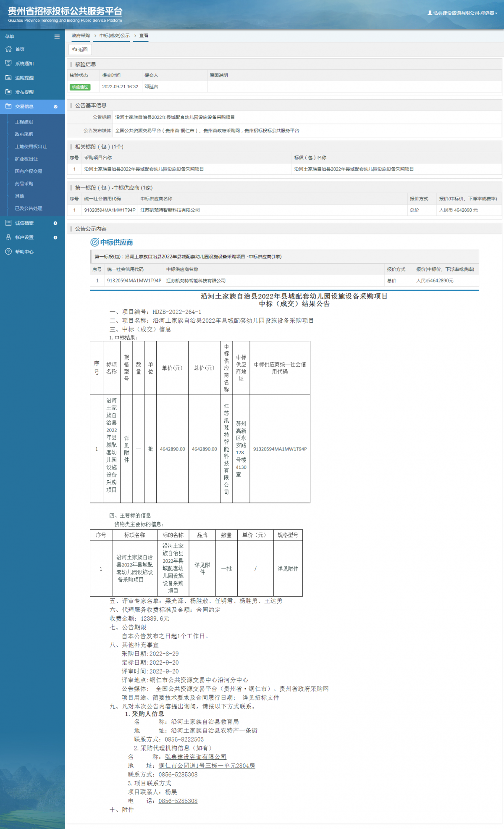This screenshot has height=829, width=504.
Task: Expand the 帐户设置 menu arrow
Action: pos(55,237)
